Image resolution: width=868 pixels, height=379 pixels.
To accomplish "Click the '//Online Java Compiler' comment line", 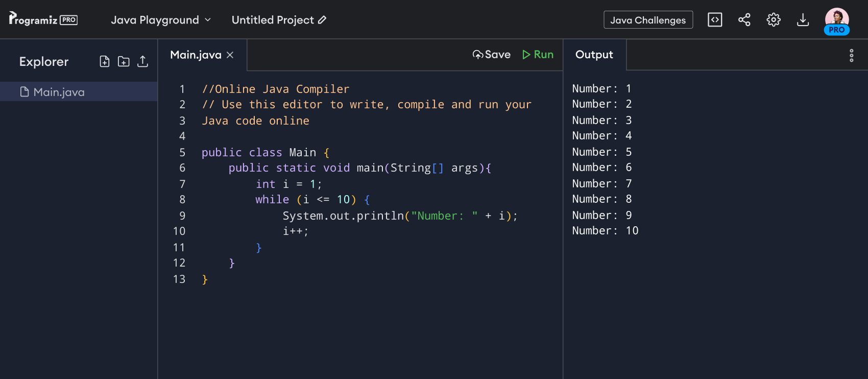I will coord(276,89).
